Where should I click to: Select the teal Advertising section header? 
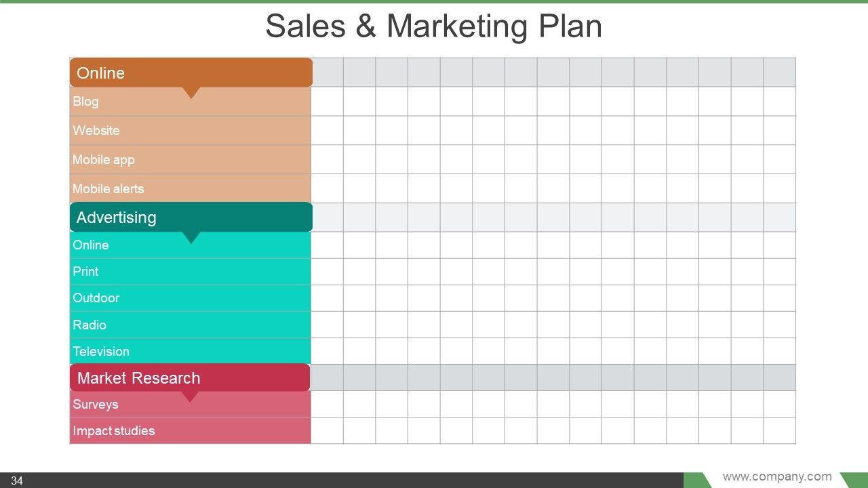(191, 217)
